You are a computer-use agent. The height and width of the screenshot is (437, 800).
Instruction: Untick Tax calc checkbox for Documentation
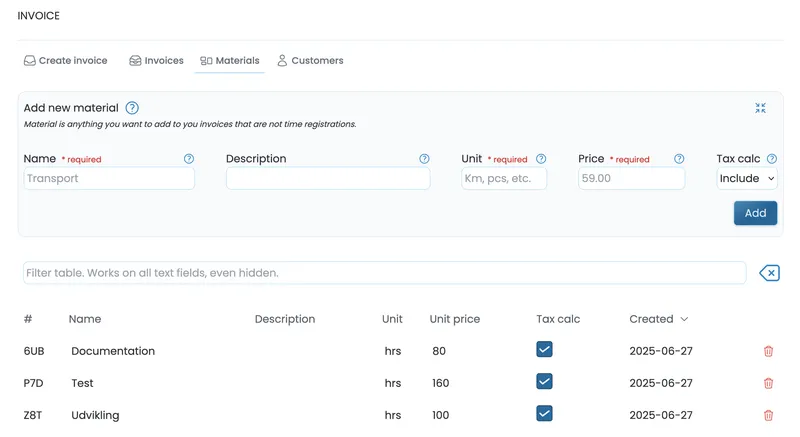click(544, 349)
